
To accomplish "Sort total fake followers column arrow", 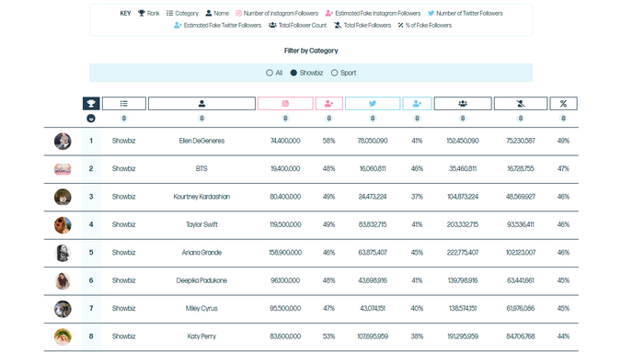I will coord(521,119).
